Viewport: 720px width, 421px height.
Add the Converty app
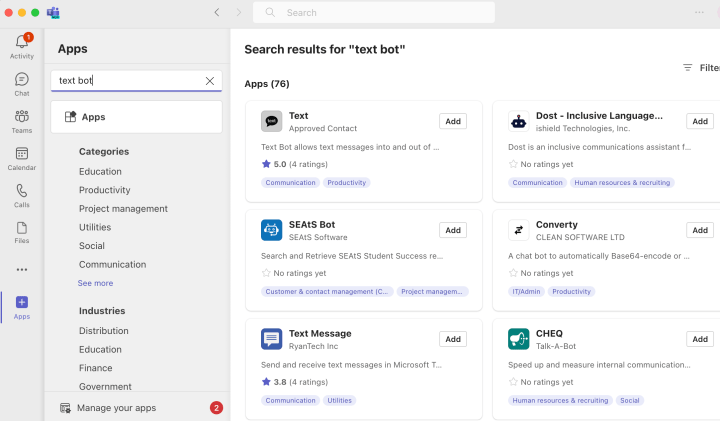700,230
